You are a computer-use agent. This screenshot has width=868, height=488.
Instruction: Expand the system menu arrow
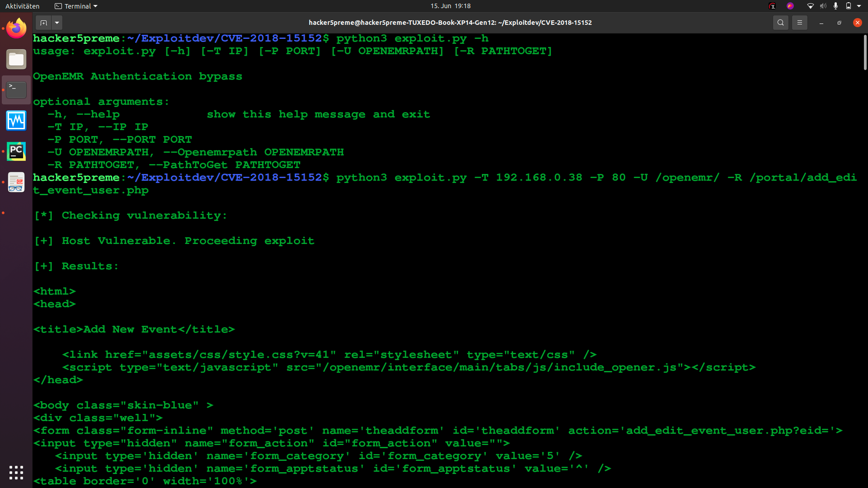tap(859, 6)
